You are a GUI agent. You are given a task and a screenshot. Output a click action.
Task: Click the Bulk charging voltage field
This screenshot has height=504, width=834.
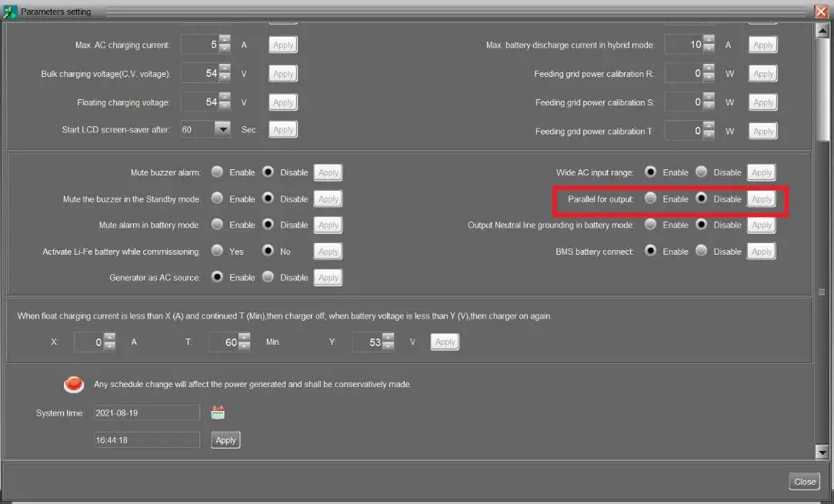[x=200, y=73]
